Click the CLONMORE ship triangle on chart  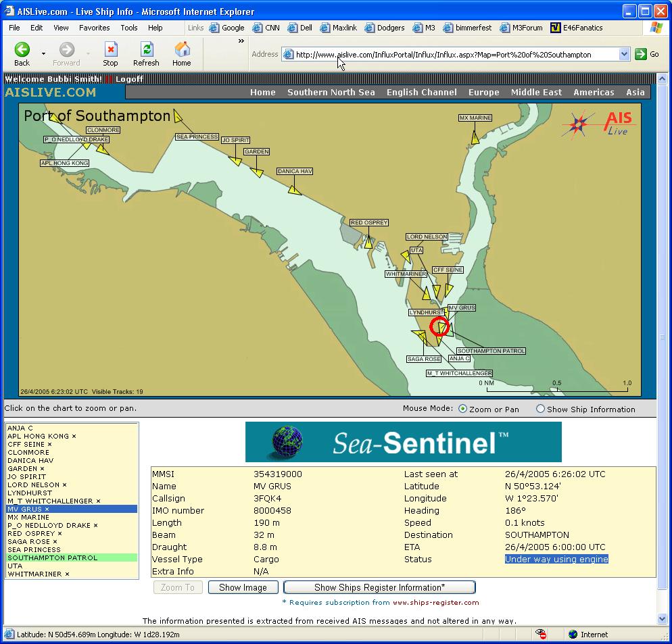tap(103, 149)
